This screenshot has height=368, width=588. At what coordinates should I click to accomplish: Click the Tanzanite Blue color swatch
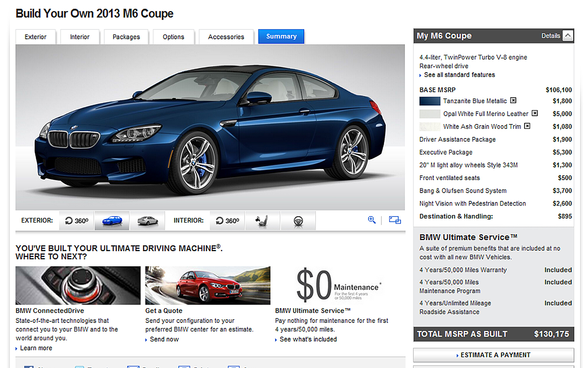pos(430,101)
